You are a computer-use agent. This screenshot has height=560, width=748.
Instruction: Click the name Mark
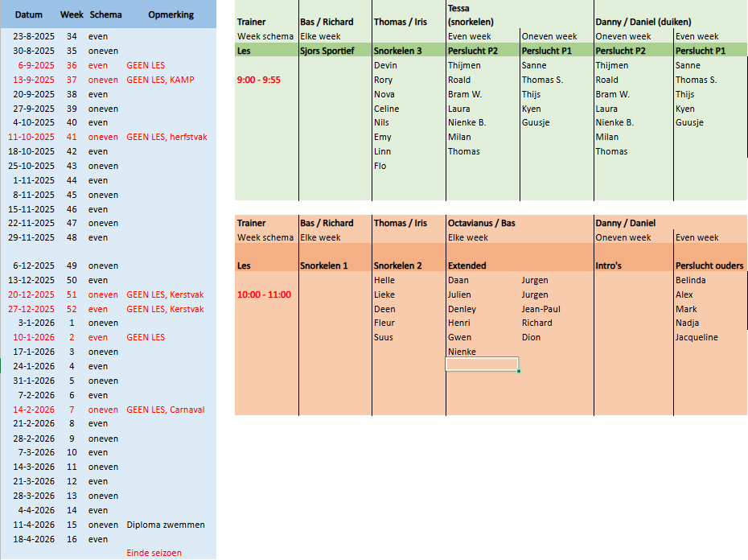click(x=686, y=309)
